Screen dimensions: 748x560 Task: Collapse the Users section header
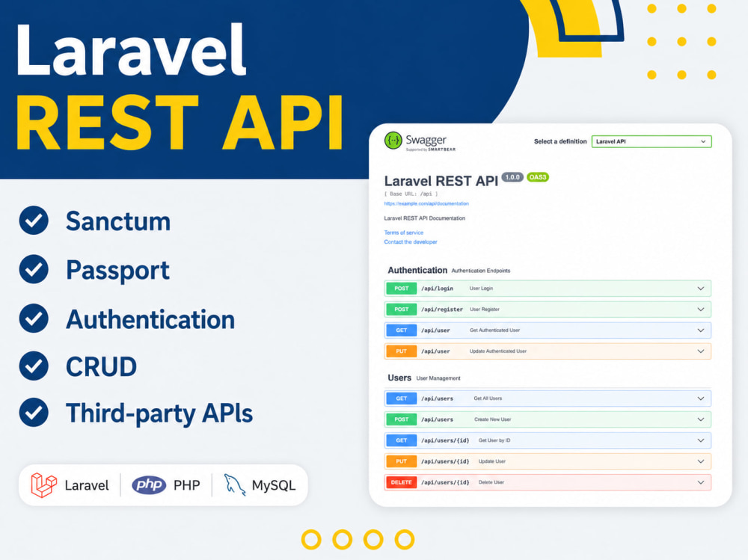click(399, 378)
